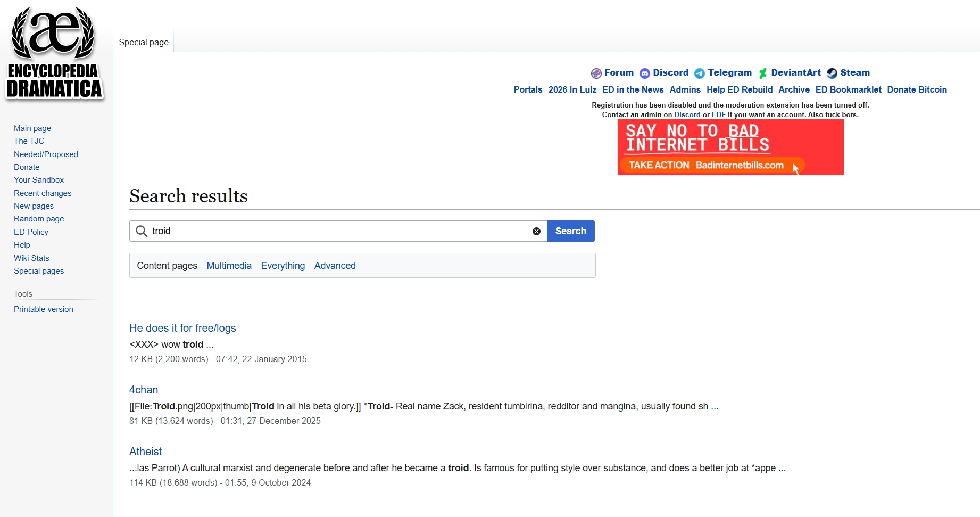Open Help ED Rebuild
The height and width of the screenshot is (517, 980).
(740, 89)
